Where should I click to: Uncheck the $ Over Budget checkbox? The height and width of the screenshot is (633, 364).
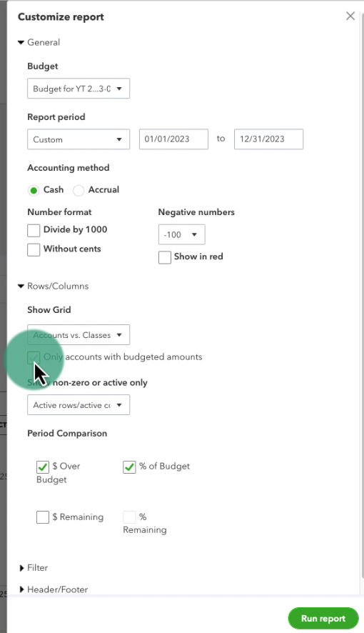pos(42,467)
